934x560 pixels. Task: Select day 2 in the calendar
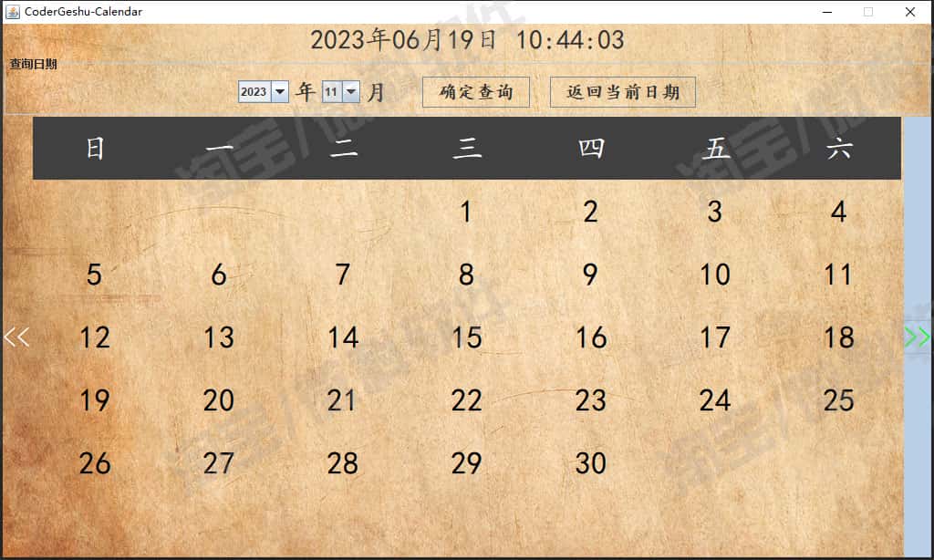(590, 213)
